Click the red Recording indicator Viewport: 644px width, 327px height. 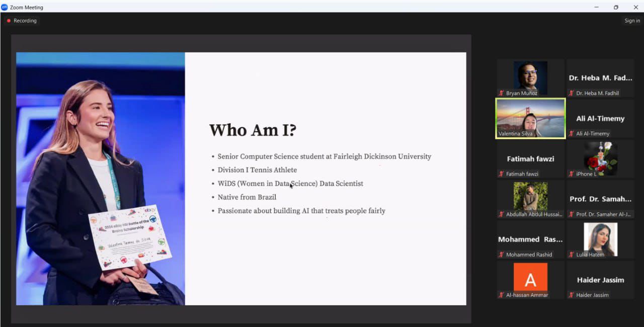click(x=21, y=21)
